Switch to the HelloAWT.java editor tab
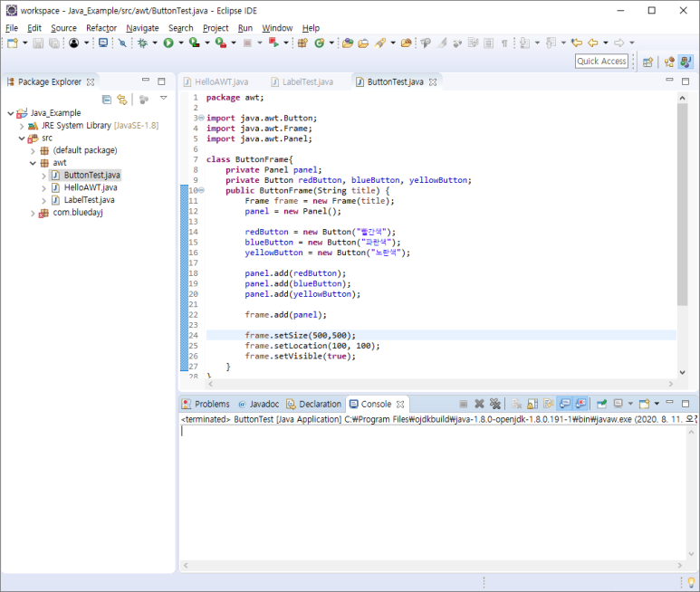 click(221, 81)
